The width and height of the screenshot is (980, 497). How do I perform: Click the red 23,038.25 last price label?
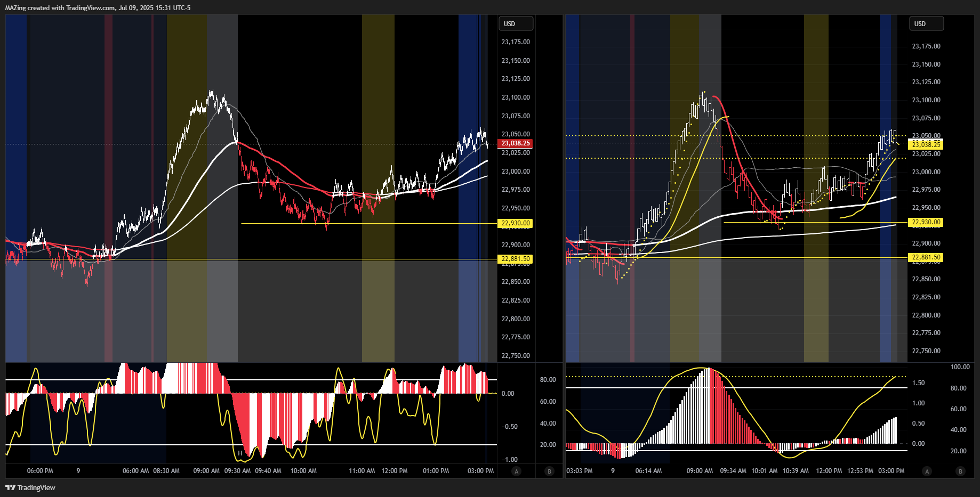(515, 143)
